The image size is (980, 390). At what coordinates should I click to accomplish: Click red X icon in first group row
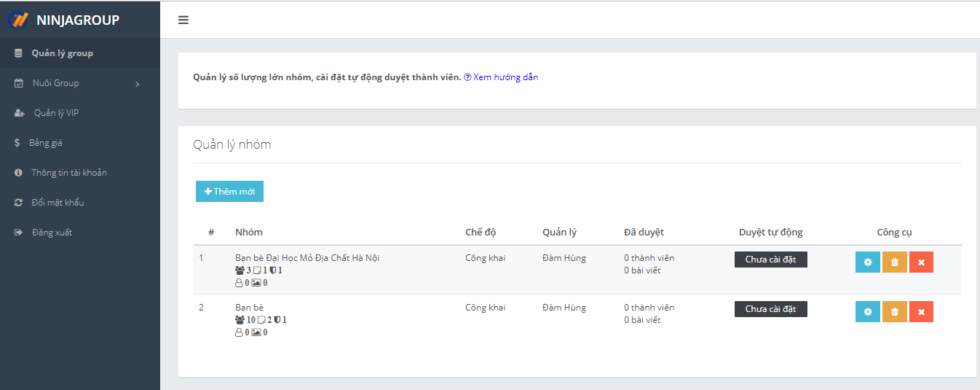921,262
